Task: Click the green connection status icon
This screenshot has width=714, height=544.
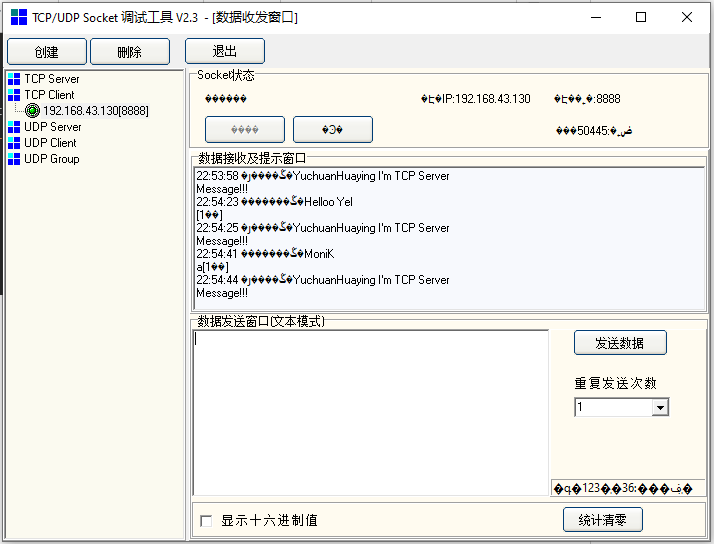Action: click(32, 111)
